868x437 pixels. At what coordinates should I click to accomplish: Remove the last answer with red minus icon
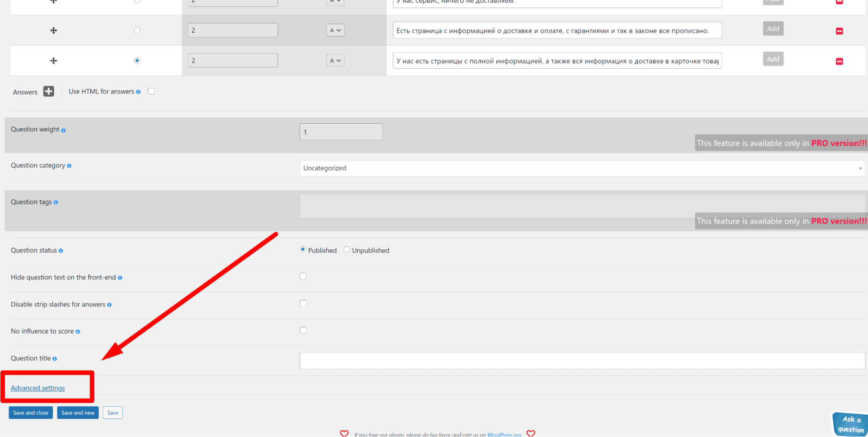click(839, 61)
